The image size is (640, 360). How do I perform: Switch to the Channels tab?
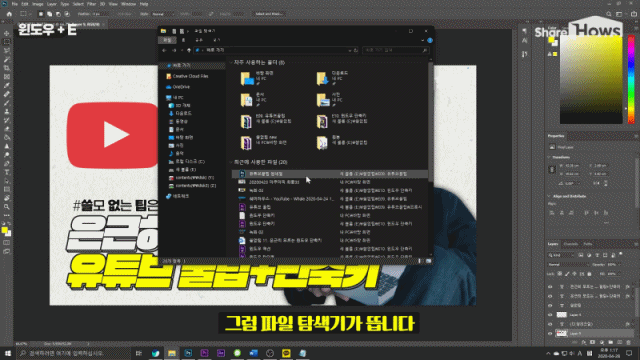pos(571,244)
